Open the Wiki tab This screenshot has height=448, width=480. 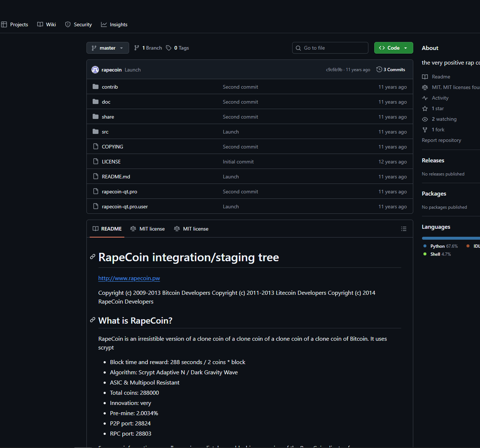pos(46,24)
